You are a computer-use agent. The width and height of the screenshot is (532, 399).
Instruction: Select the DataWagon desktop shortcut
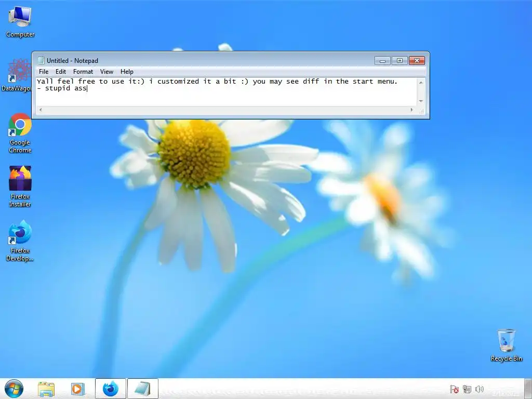(16, 75)
